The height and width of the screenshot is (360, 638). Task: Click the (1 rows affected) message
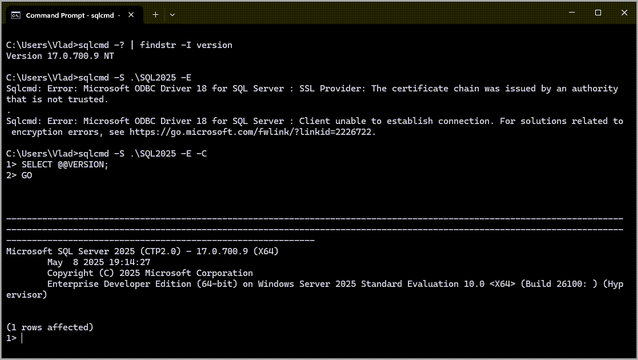click(x=50, y=327)
